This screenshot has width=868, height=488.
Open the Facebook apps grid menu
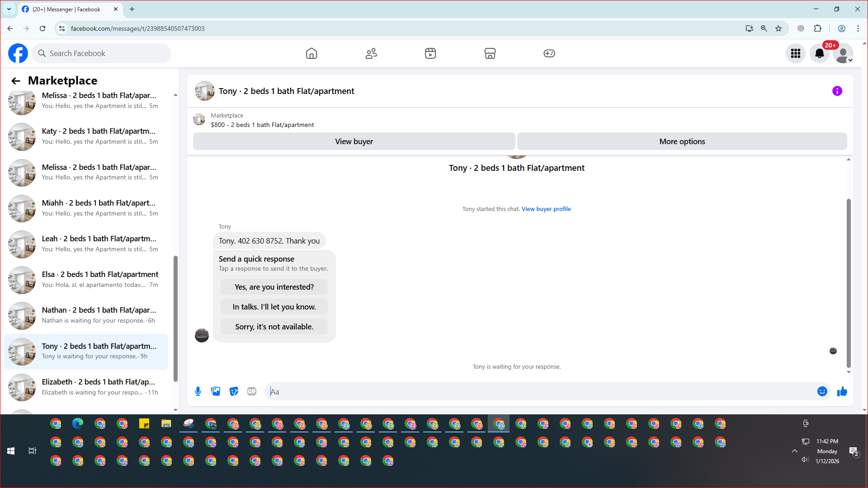(x=795, y=53)
